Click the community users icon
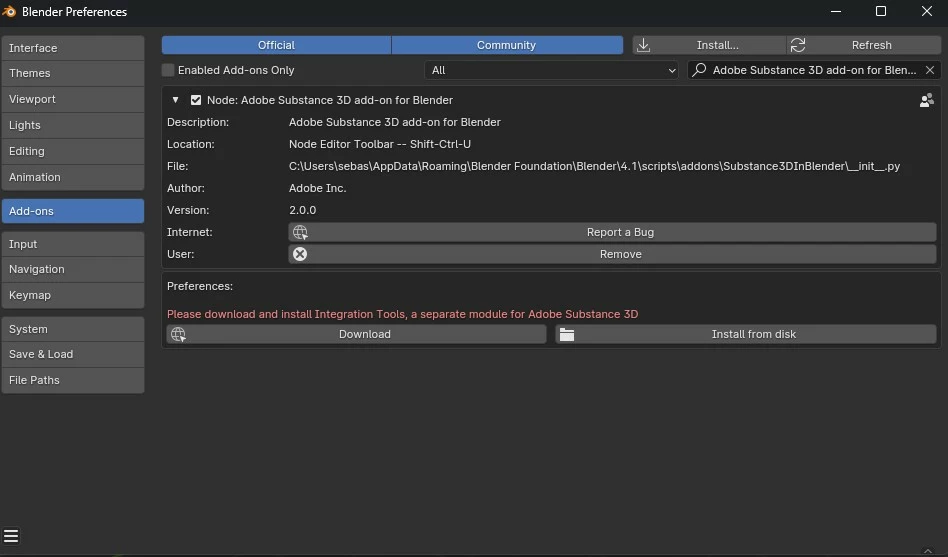Image resolution: width=948 pixels, height=557 pixels. pos(926,100)
